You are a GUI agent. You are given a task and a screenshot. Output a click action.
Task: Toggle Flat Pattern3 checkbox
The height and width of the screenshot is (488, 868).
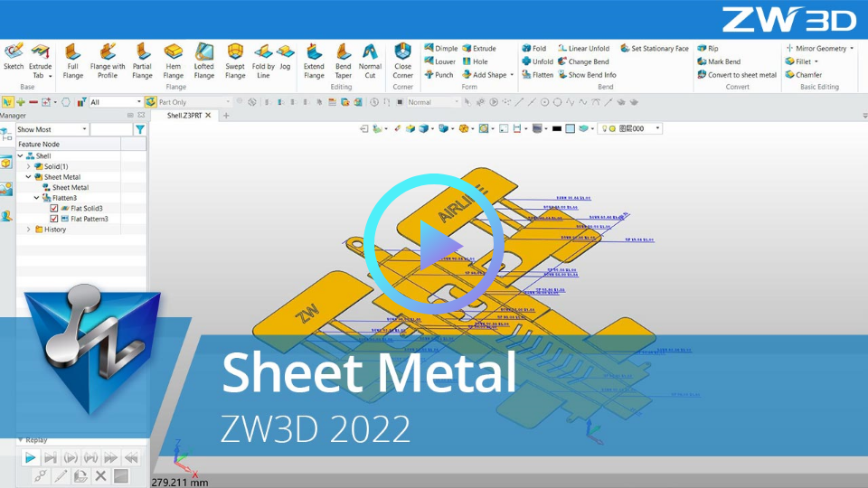(x=53, y=219)
